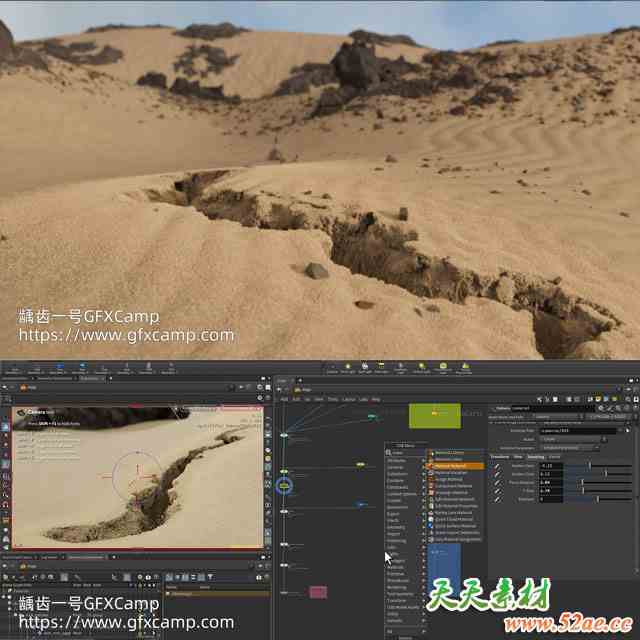Click the green sticky note box in the network
This screenshot has width=640, height=640.
coord(435,416)
